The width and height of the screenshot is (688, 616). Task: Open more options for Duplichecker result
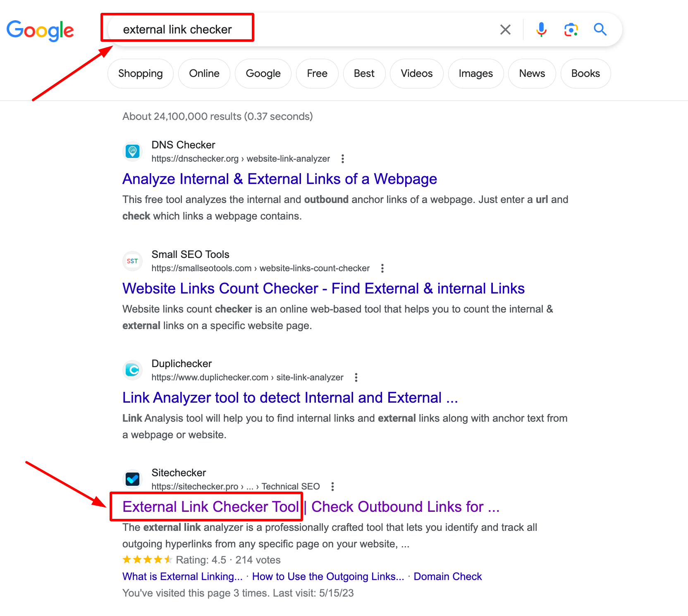click(x=356, y=377)
